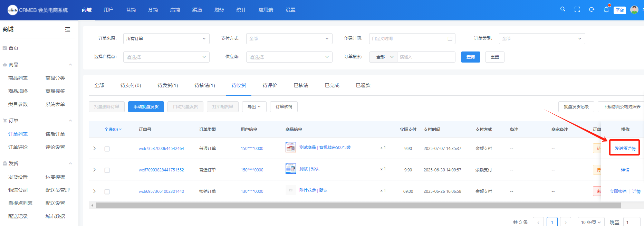The height and width of the screenshot is (226, 644).
Task: Open the 设置 top menu
Action: tap(290, 10)
